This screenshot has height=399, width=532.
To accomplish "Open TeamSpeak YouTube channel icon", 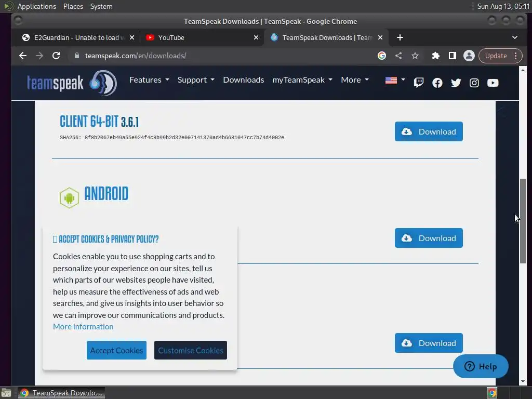I will (x=493, y=83).
